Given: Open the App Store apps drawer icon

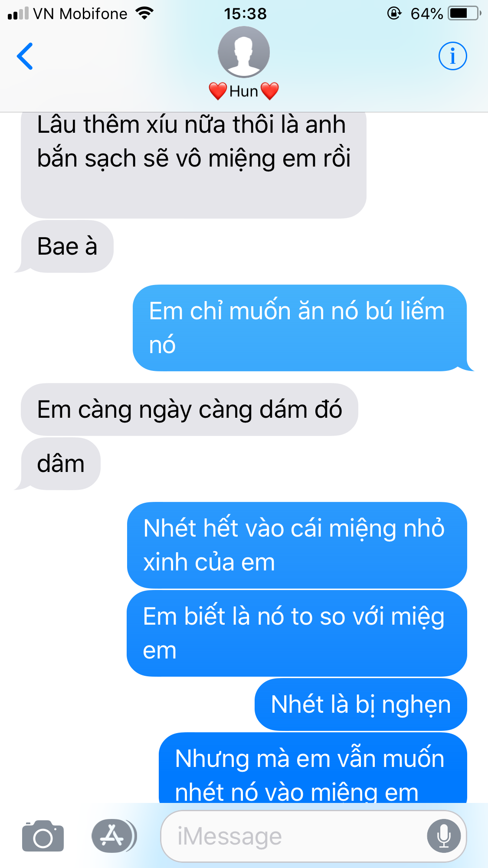Looking at the screenshot, I should 114,836.
